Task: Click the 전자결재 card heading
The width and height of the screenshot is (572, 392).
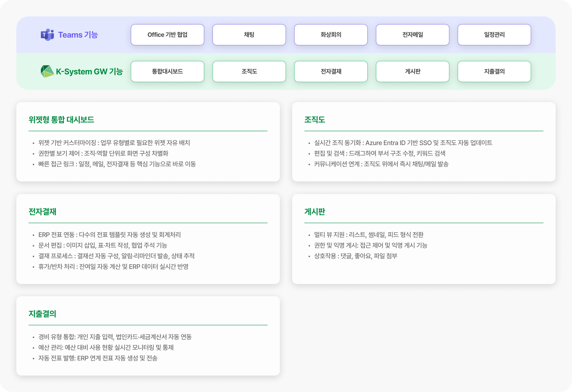Action: (42, 212)
